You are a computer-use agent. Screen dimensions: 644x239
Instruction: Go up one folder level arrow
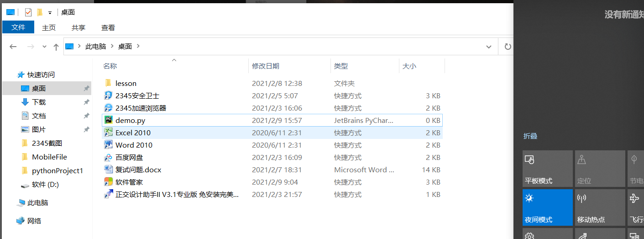point(56,47)
